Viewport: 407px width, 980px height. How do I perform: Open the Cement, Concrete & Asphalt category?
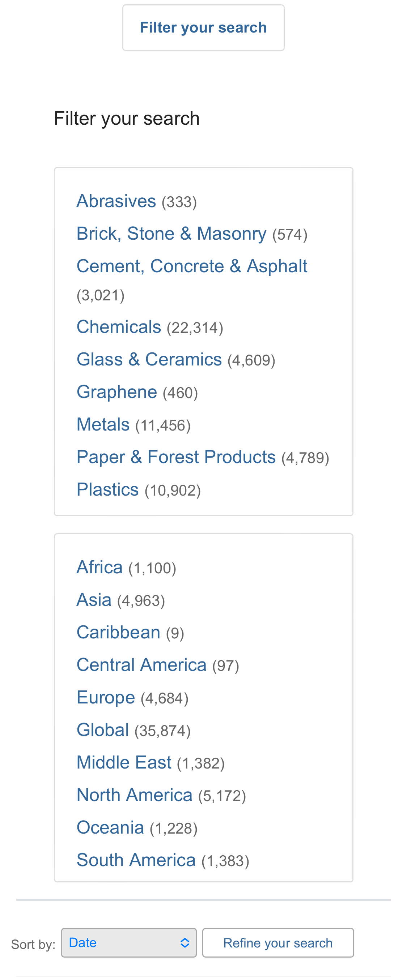192,266
